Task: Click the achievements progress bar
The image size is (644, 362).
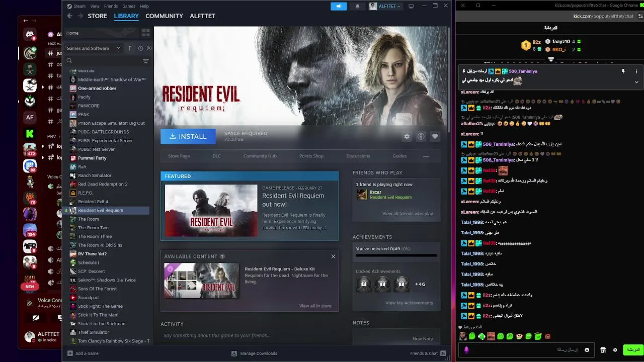Action: point(396,255)
